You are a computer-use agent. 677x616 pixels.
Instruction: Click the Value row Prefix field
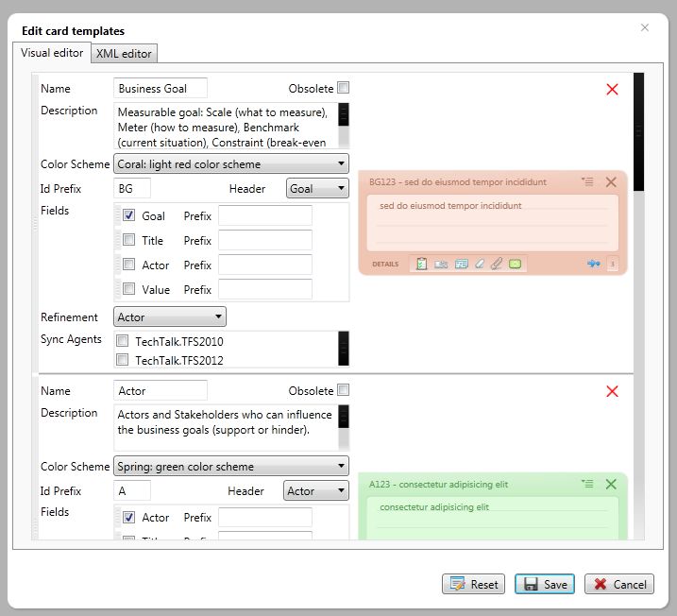[265, 289]
